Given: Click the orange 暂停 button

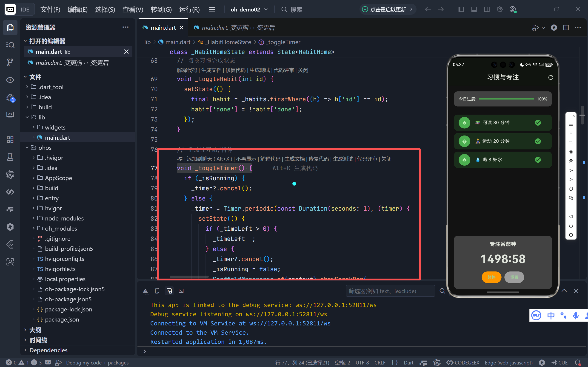Looking at the screenshot, I should [491, 277].
